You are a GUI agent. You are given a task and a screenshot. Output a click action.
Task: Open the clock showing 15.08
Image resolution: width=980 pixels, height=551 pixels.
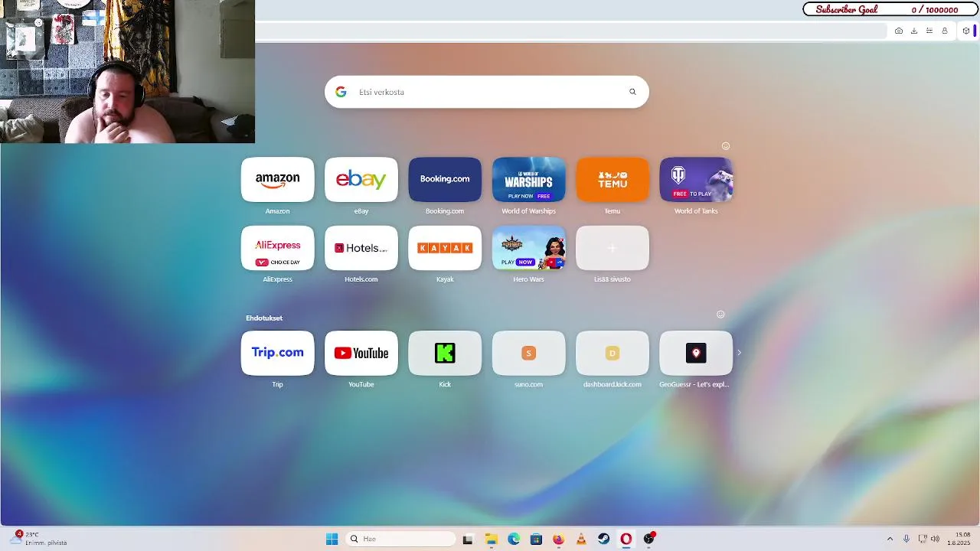960,539
